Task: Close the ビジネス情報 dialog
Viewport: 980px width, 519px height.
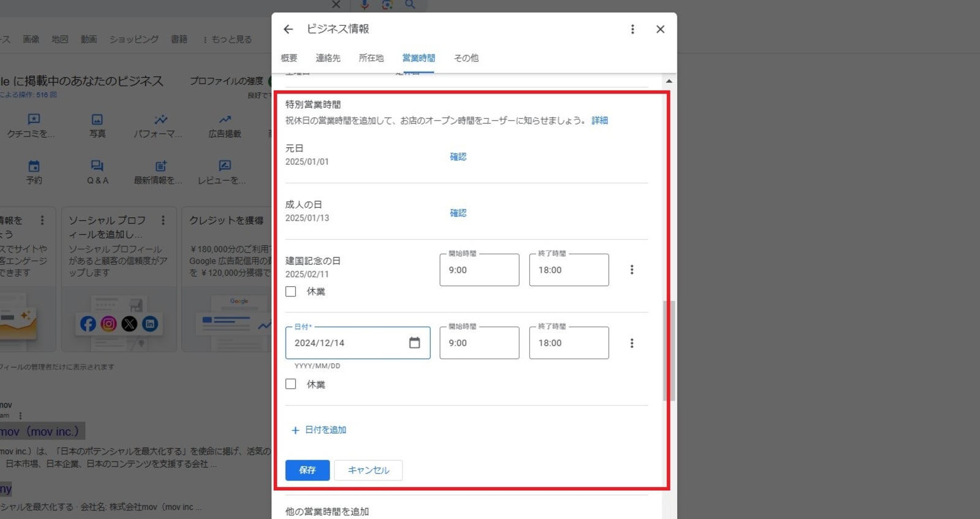Action: pyautogui.click(x=660, y=29)
